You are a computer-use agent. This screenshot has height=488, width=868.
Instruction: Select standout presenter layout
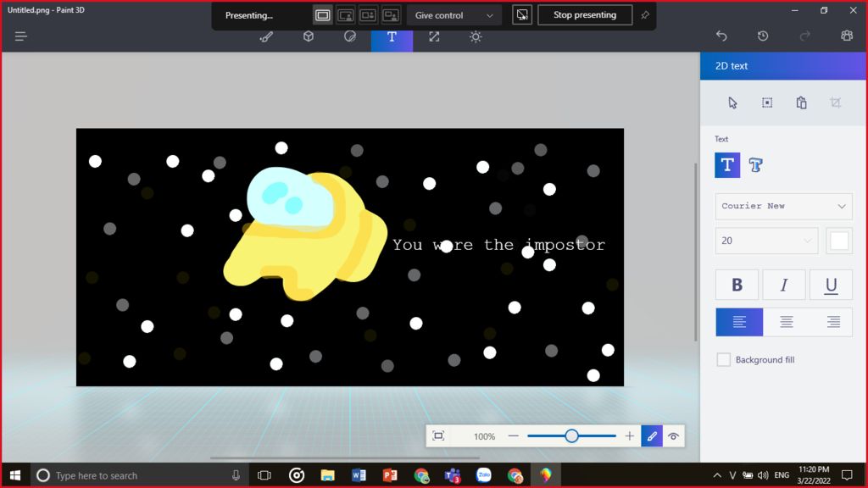[346, 15]
